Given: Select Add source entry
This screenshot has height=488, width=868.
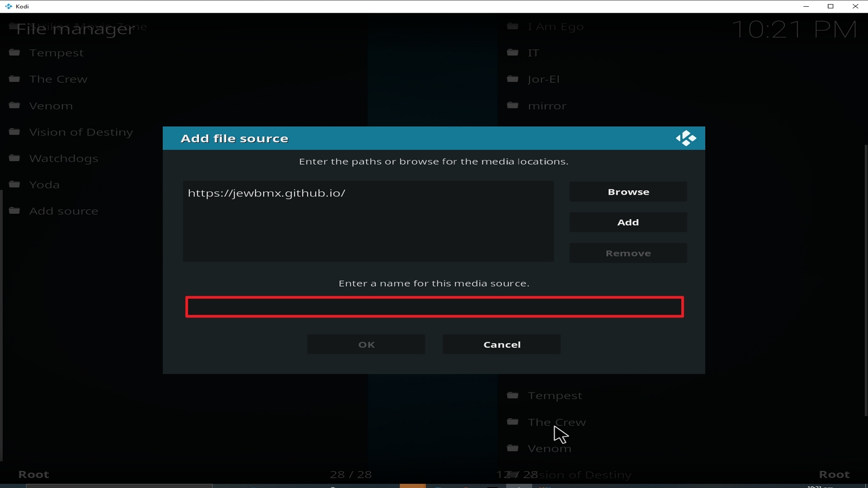Looking at the screenshot, I should coord(64,211).
